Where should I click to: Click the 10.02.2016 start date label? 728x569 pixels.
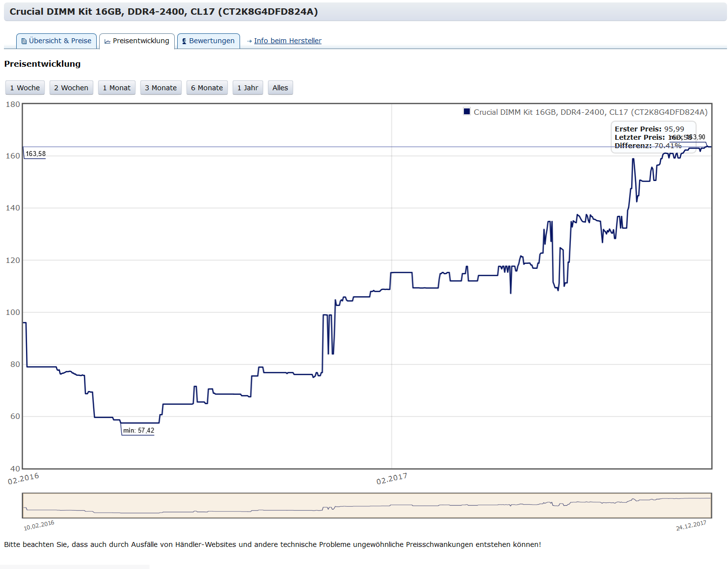pyautogui.click(x=39, y=525)
